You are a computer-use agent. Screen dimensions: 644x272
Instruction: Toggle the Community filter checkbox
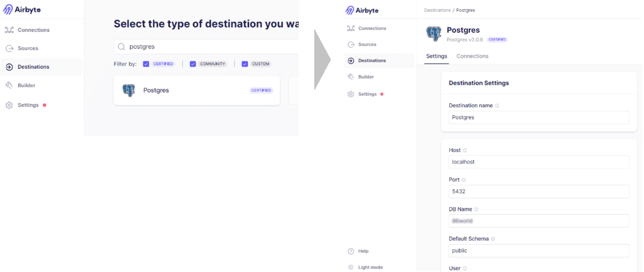pyautogui.click(x=193, y=64)
